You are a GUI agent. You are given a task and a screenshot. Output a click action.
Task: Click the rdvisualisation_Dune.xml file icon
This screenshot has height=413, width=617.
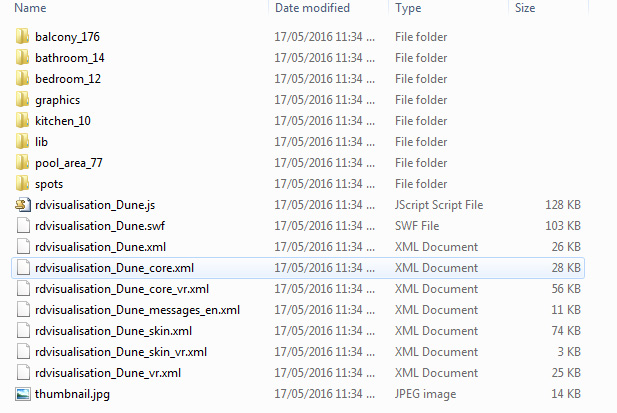coord(23,247)
